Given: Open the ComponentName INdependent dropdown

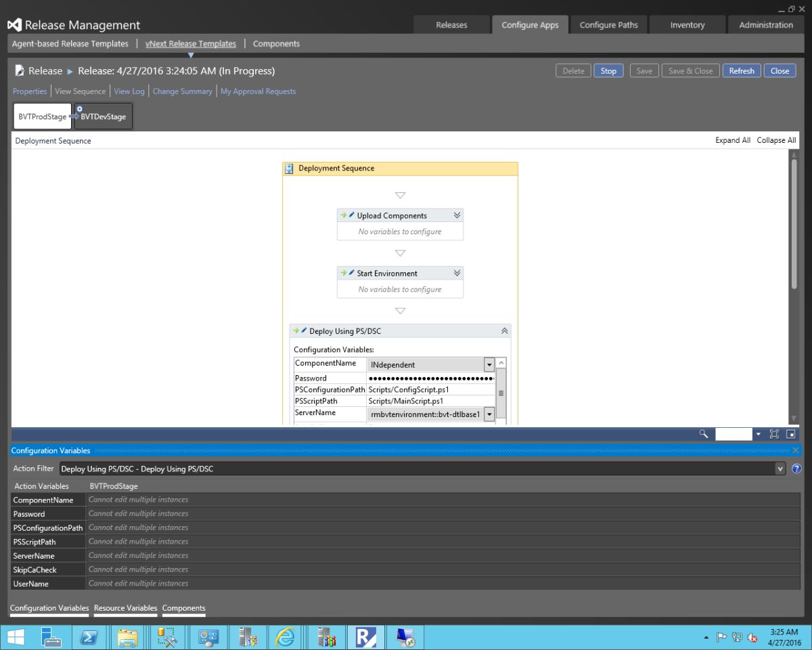Looking at the screenshot, I should click(489, 364).
